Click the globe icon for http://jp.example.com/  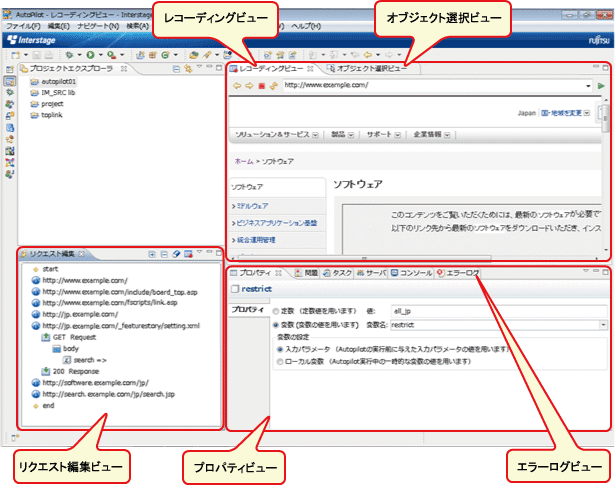click(35, 313)
